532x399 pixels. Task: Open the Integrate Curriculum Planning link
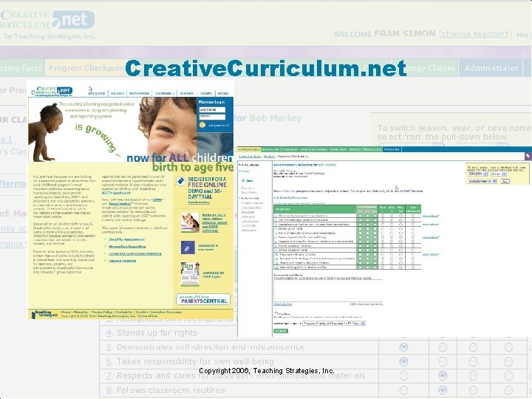tap(134, 253)
